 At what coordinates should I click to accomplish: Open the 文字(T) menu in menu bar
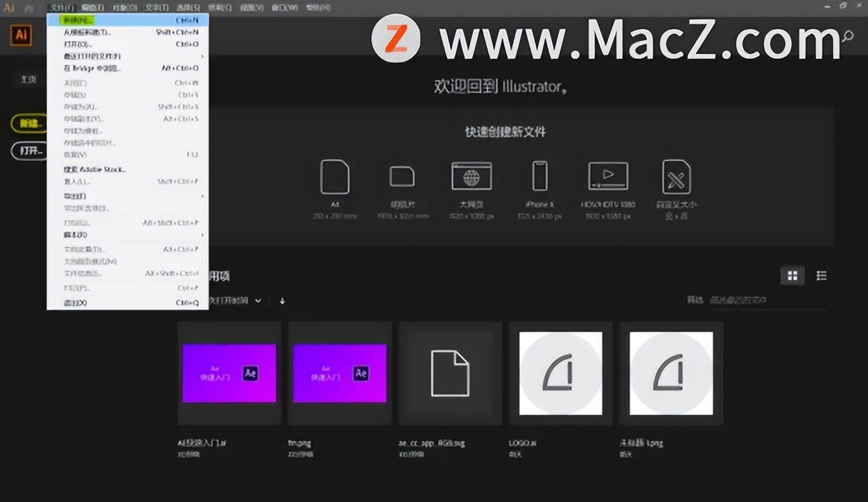[x=157, y=8]
